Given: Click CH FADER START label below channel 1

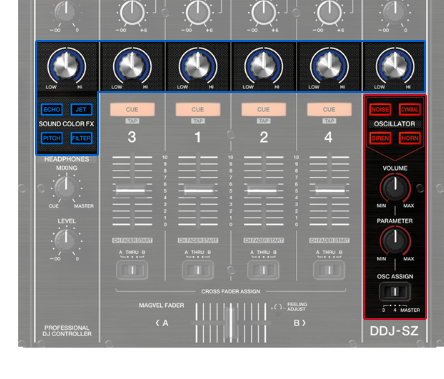Looking at the screenshot, I should [198, 240].
